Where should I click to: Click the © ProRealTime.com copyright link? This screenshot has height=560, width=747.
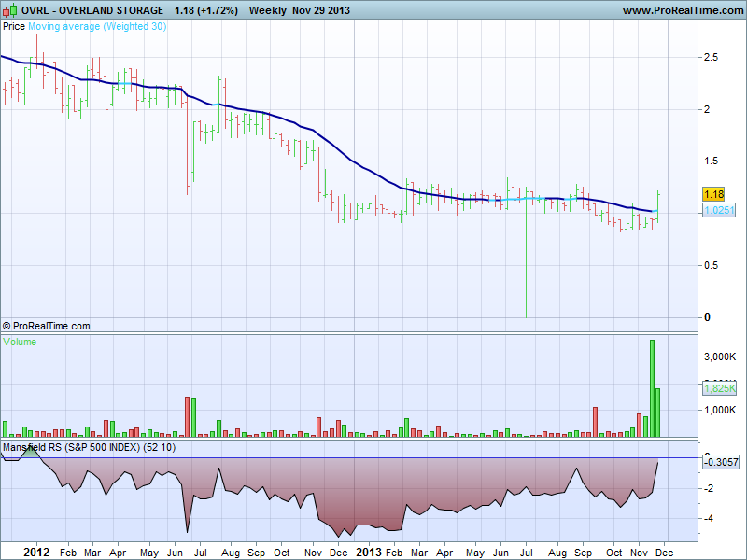(x=47, y=326)
